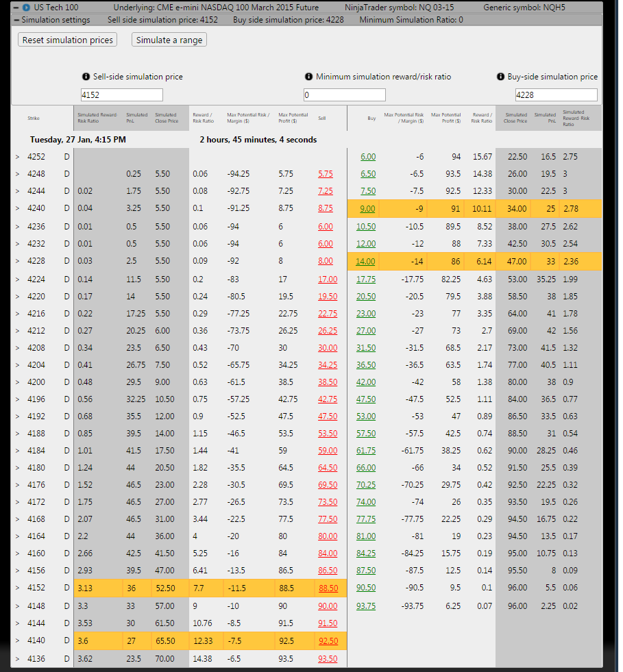Collapse the US Tech 100 header section

pyautogui.click(x=16, y=8)
